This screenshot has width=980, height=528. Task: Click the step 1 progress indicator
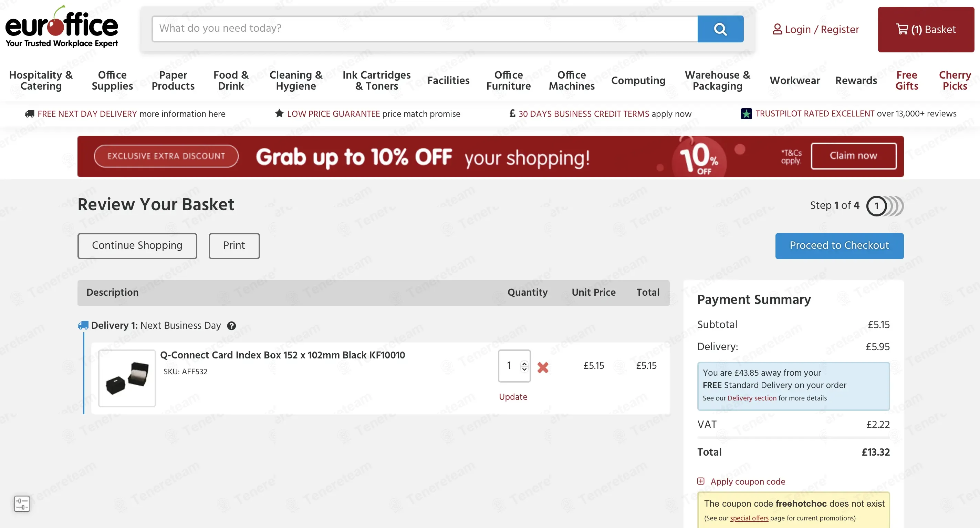[876, 206]
